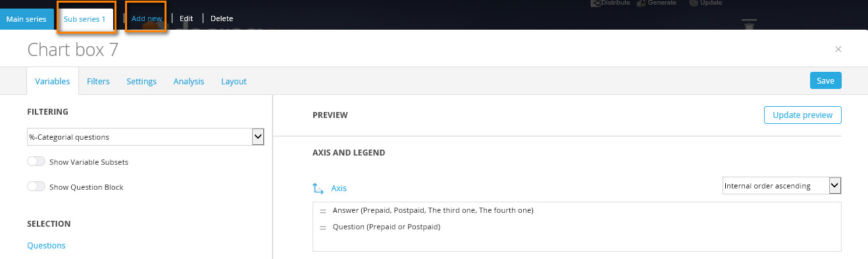
Task: Open the Layout tab
Action: 234,82
